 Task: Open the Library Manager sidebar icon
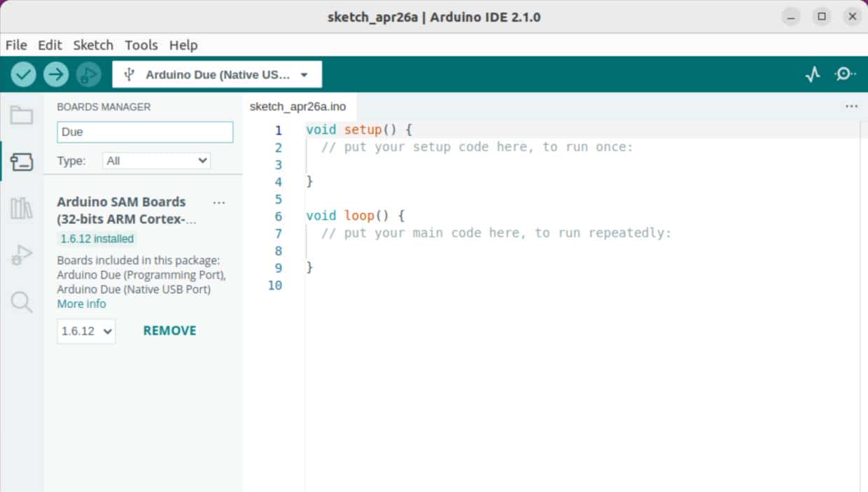[20, 208]
